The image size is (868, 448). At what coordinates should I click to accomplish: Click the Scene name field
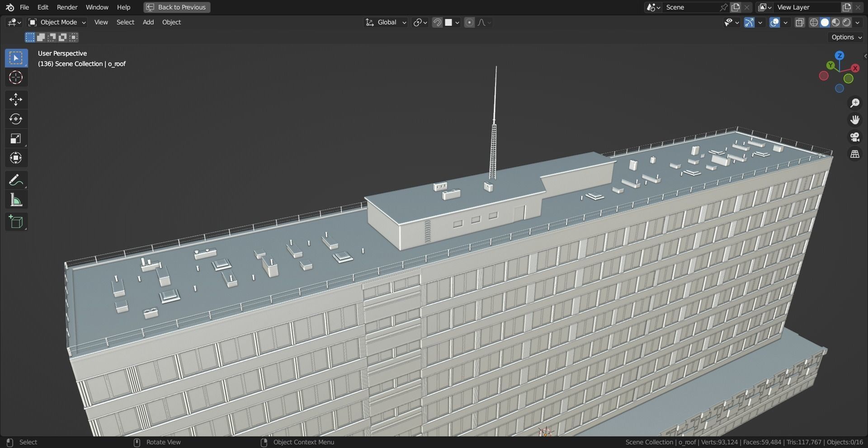(690, 7)
